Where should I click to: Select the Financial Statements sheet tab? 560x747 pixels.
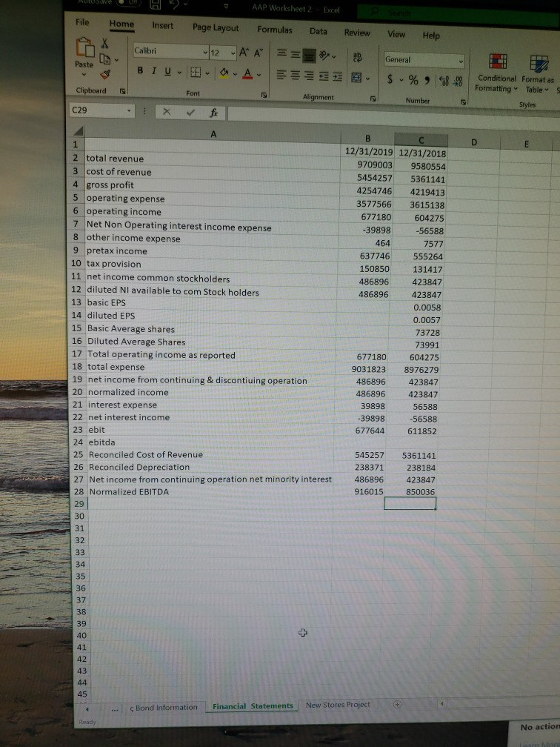point(253,706)
